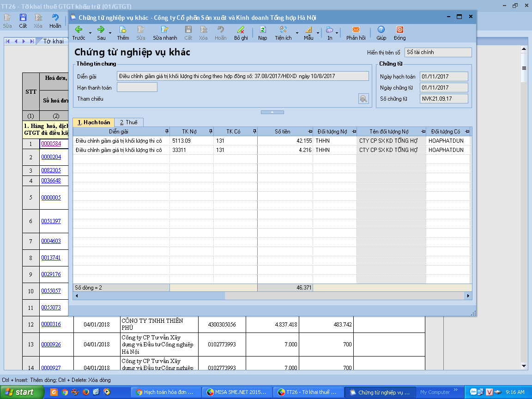Click the grid horizontal scrollbar left arrow
Screen dimensions: 532x399
coord(77,296)
